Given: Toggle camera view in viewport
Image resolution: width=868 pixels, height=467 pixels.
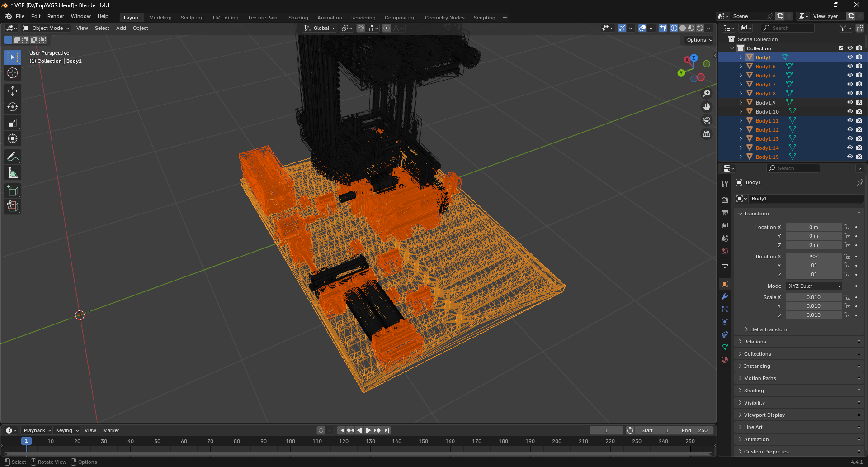Looking at the screenshot, I should [x=707, y=120].
